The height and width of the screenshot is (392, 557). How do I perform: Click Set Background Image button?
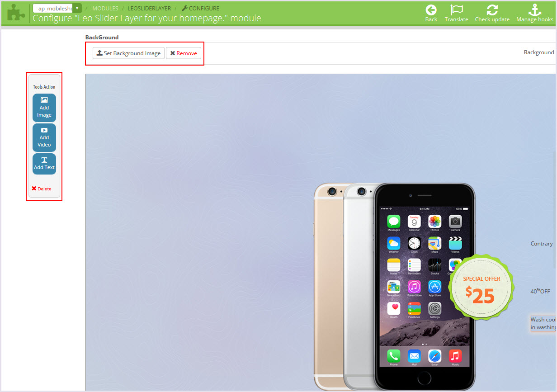128,53
